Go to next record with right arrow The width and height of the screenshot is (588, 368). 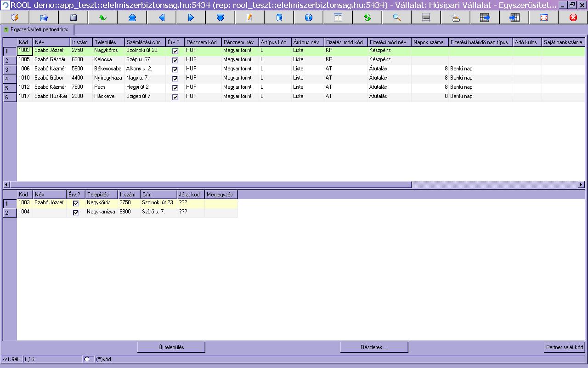(191, 17)
